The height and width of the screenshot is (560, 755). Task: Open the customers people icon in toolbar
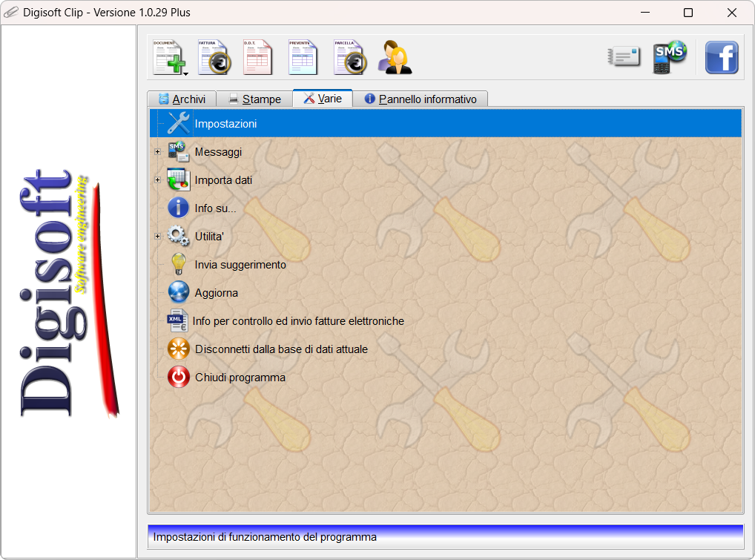tap(395, 57)
